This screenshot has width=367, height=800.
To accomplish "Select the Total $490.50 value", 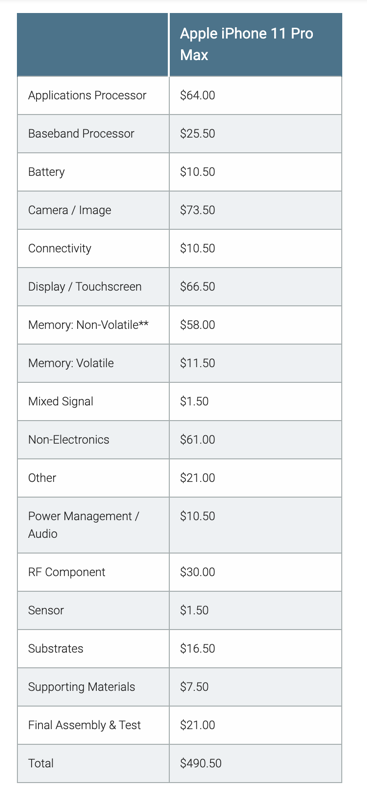I will click(x=201, y=763).
